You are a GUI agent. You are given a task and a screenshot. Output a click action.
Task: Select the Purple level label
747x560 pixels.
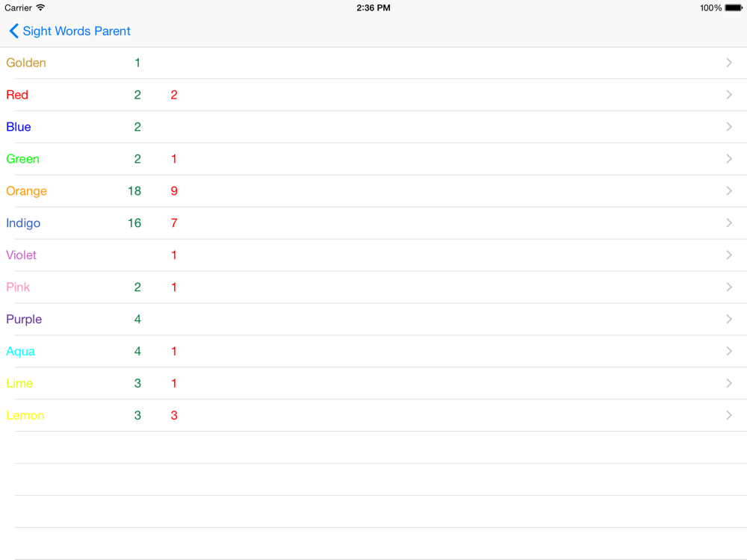coord(25,320)
